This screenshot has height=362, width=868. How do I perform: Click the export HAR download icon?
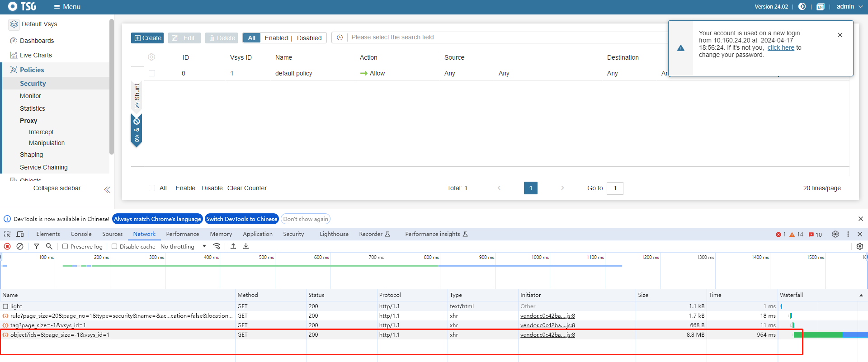click(246, 246)
